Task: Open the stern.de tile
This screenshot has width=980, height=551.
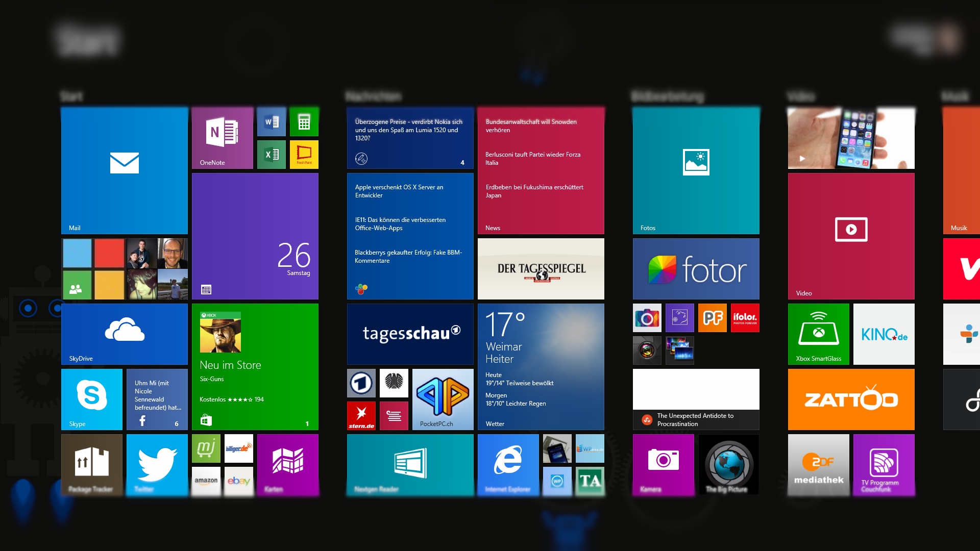Action: (x=361, y=416)
